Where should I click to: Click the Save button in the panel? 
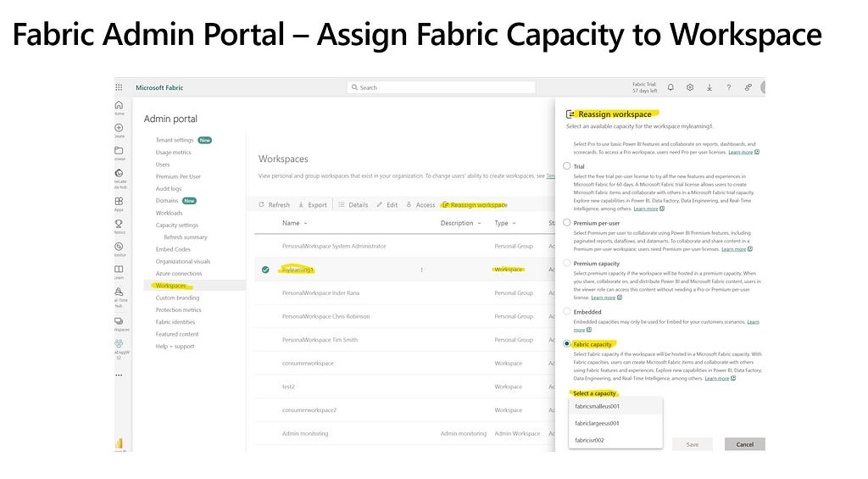(692, 444)
